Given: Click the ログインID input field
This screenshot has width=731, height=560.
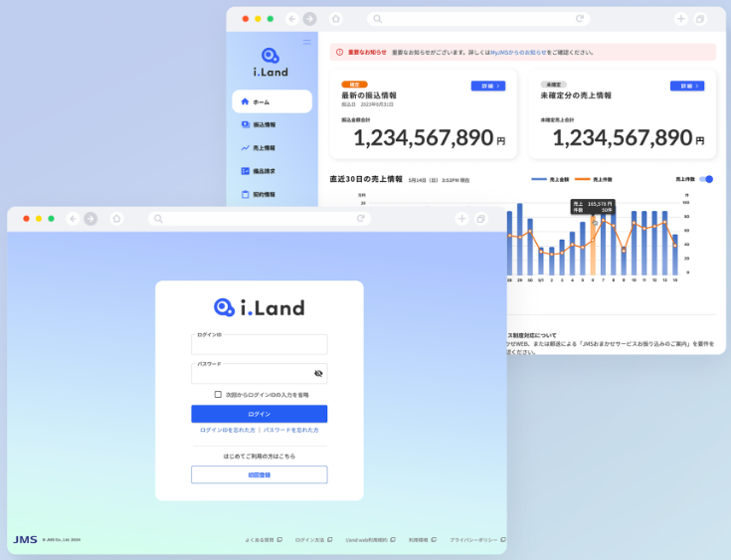Looking at the screenshot, I should coord(260,344).
